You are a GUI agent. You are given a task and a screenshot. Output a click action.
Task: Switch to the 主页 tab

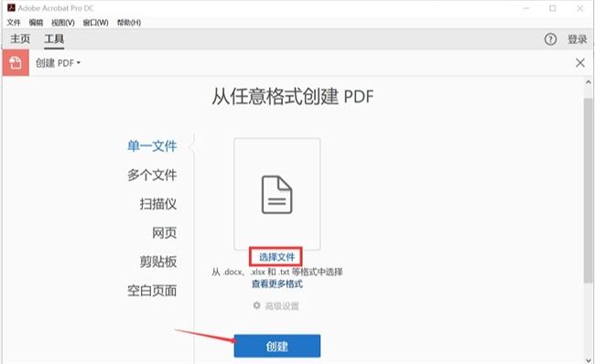(20, 38)
